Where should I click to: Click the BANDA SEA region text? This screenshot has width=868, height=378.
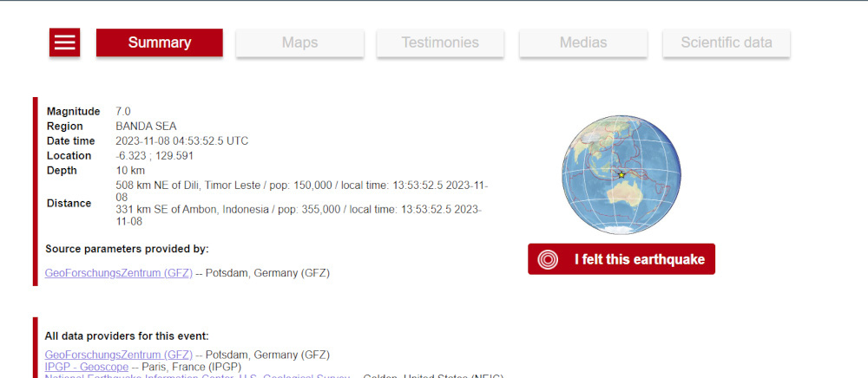(x=146, y=127)
